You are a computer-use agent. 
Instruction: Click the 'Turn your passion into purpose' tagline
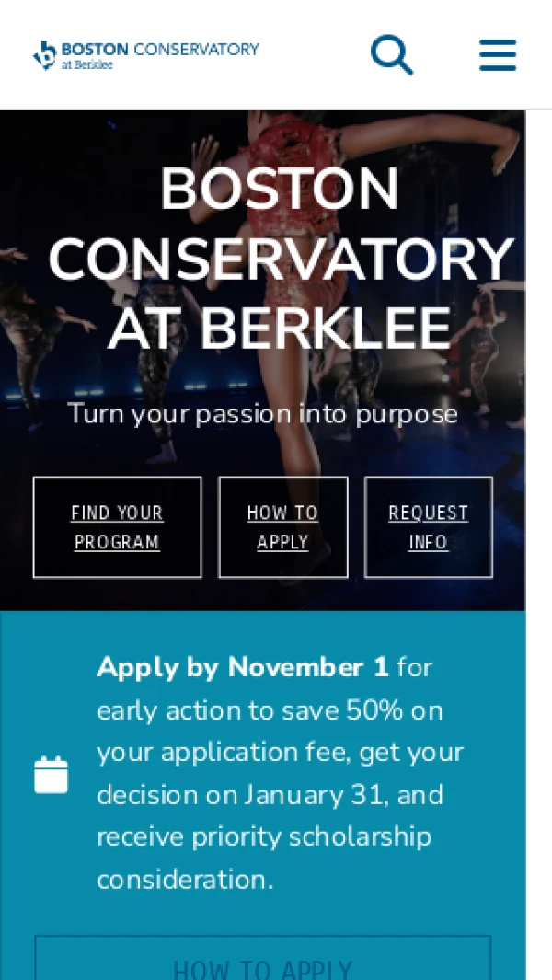click(262, 413)
